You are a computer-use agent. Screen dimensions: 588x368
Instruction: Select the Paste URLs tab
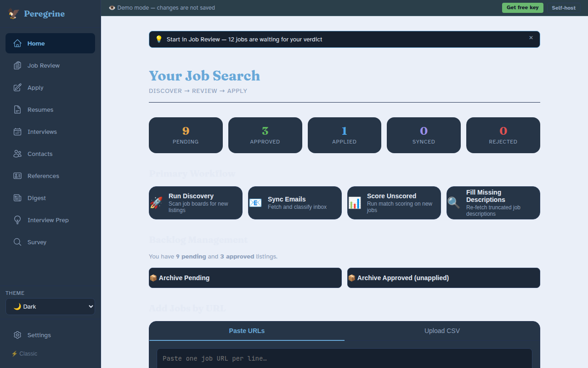(x=247, y=331)
